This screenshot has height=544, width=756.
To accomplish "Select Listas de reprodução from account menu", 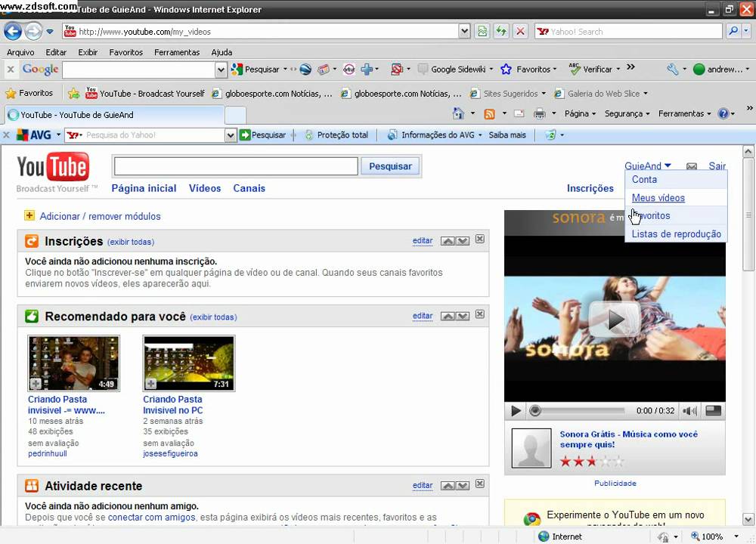I will coord(677,233).
